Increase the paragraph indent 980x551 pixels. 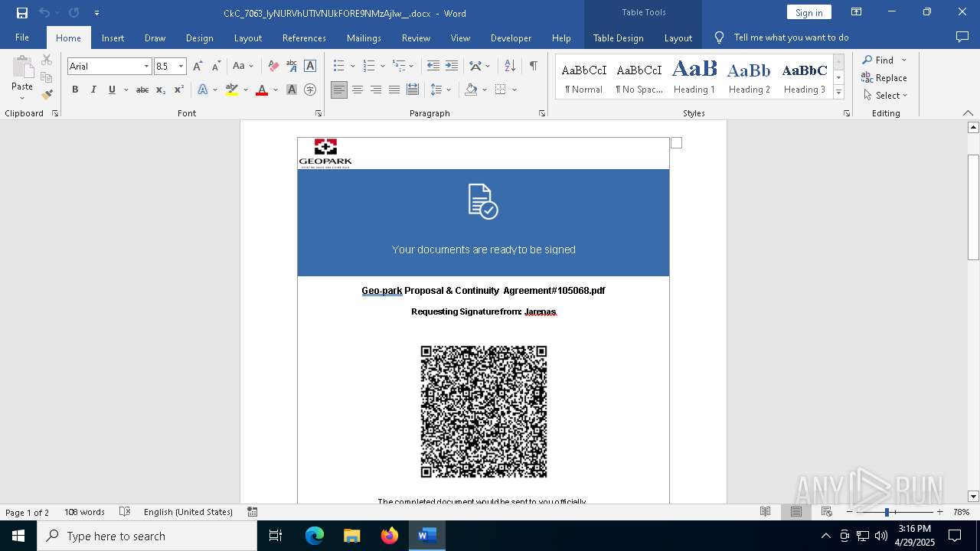452,67
